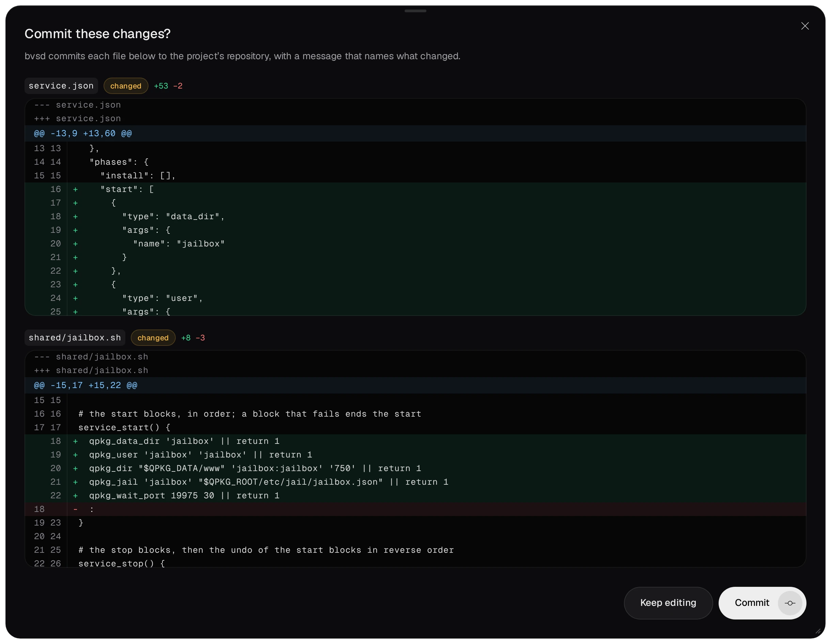Click the comment about start blocks in order
The height and width of the screenshot is (644, 831).
(415, 414)
